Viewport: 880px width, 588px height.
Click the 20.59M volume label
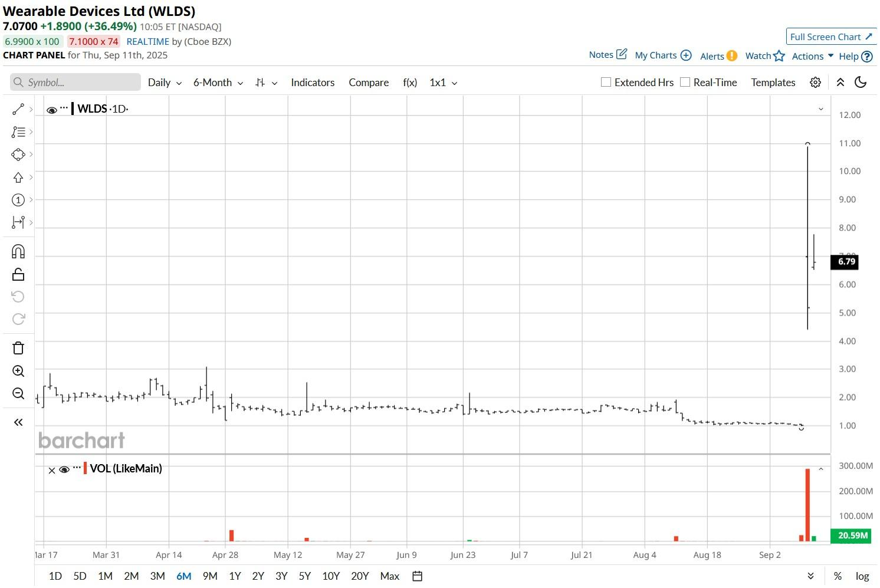tap(851, 536)
